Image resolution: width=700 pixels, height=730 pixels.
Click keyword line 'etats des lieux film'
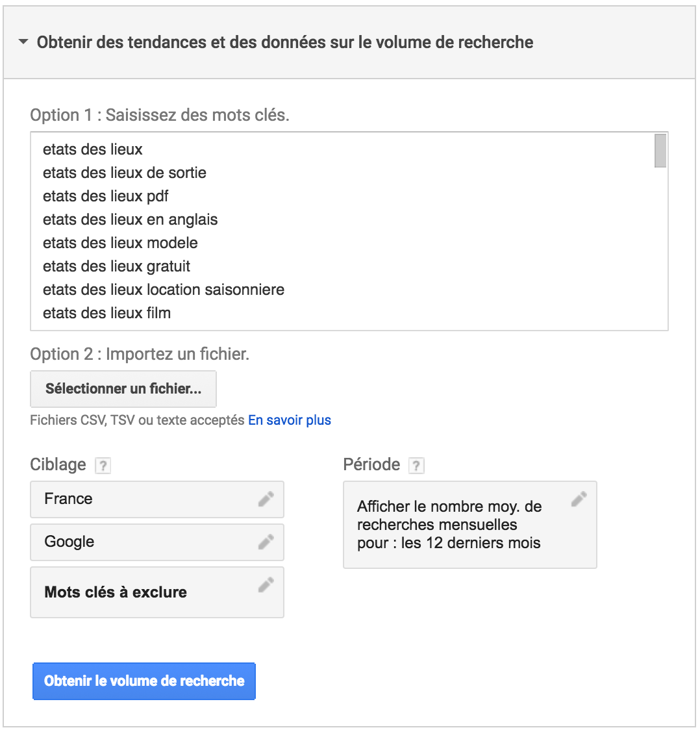point(107,313)
